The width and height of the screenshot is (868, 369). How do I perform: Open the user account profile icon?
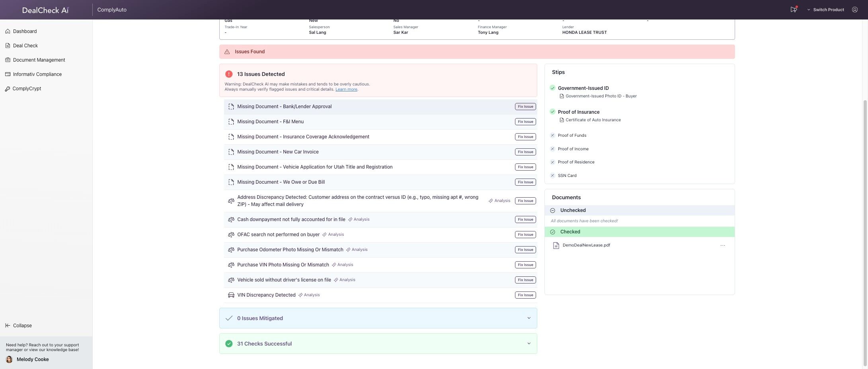(x=855, y=10)
